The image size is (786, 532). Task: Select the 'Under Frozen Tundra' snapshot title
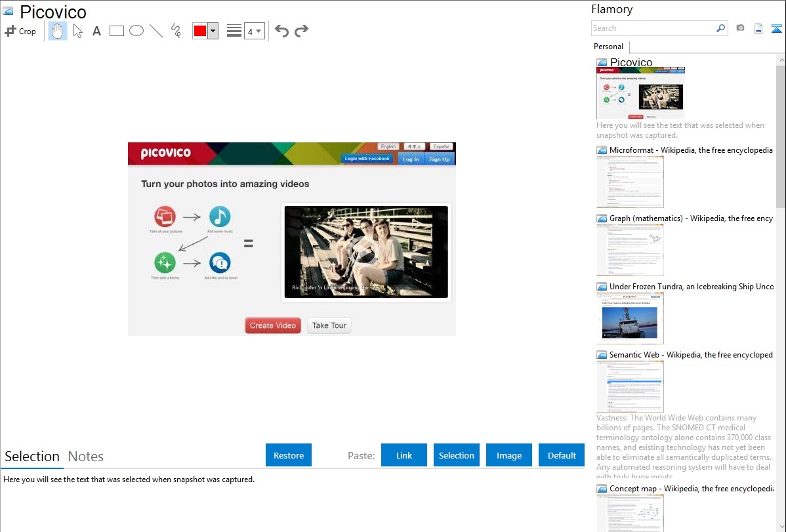[692, 286]
